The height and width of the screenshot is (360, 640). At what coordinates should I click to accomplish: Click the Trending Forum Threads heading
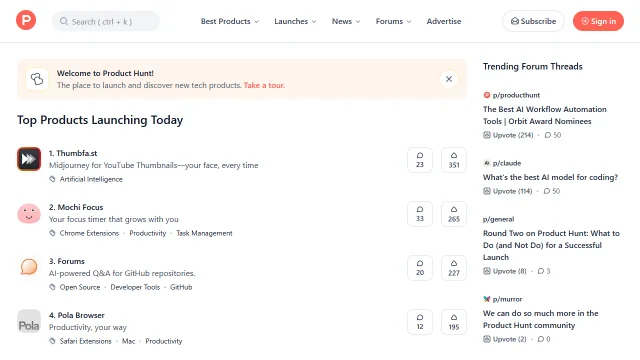pyautogui.click(x=533, y=67)
